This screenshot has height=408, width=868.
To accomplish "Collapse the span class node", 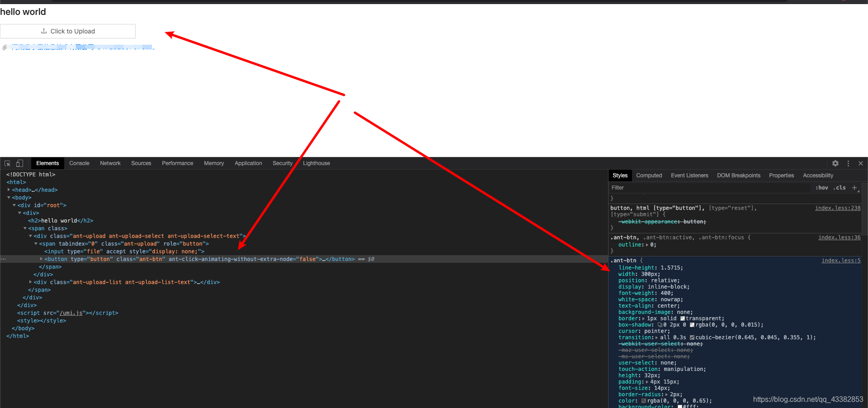I will pyautogui.click(x=25, y=228).
